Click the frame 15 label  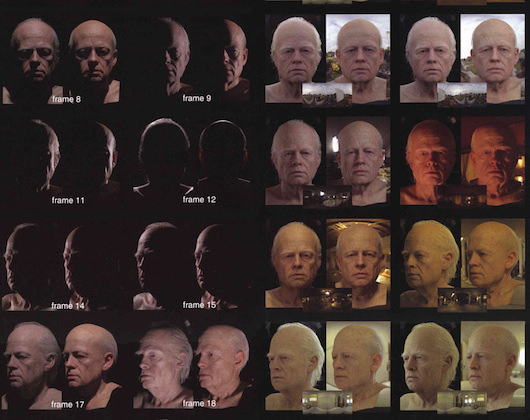pos(199,305)
